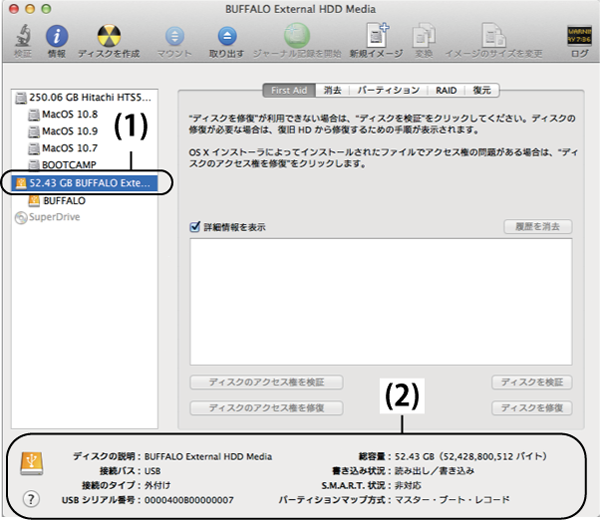This screenshot has height=520, width=600.
Task: Switch to the First Aid tab
Action: click(289, 90)
